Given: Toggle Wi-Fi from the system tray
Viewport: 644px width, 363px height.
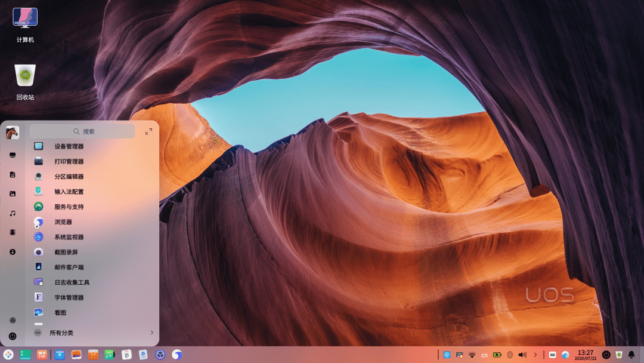Looking at the screenshot, I should (x=472, y=355).
